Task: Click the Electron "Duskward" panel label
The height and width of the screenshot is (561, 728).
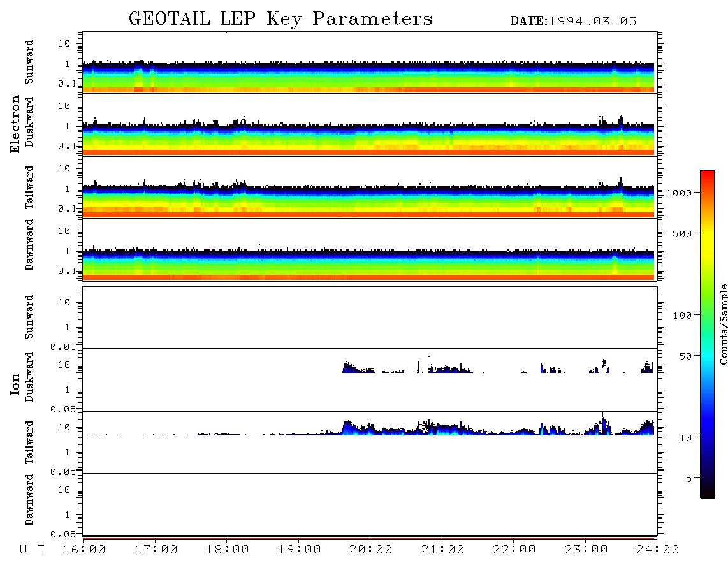Action: (29, 122)
